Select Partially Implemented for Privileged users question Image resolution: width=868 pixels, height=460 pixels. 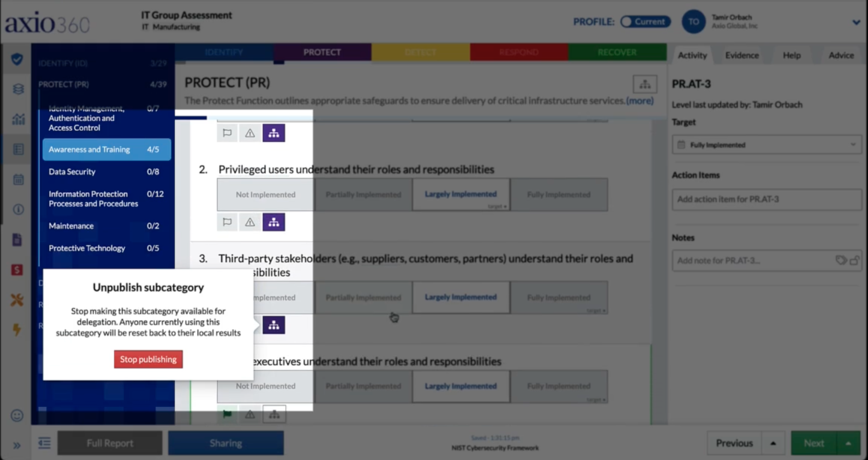point(363,195)
